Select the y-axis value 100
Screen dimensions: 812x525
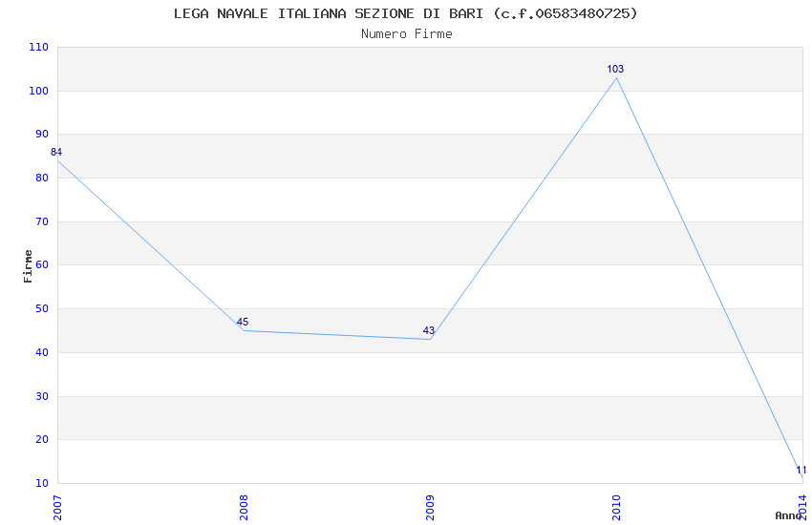pyautogui.click(x=39, y=91)
